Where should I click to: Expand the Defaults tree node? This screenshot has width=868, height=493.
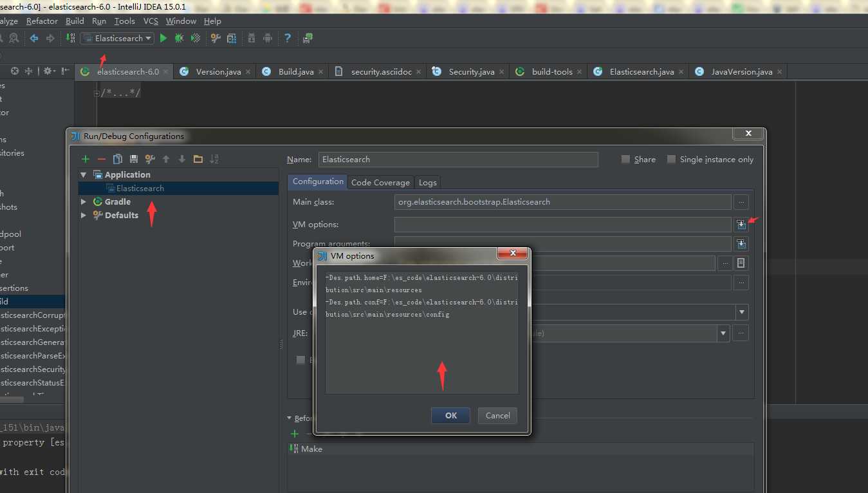(x=84, y=215)
